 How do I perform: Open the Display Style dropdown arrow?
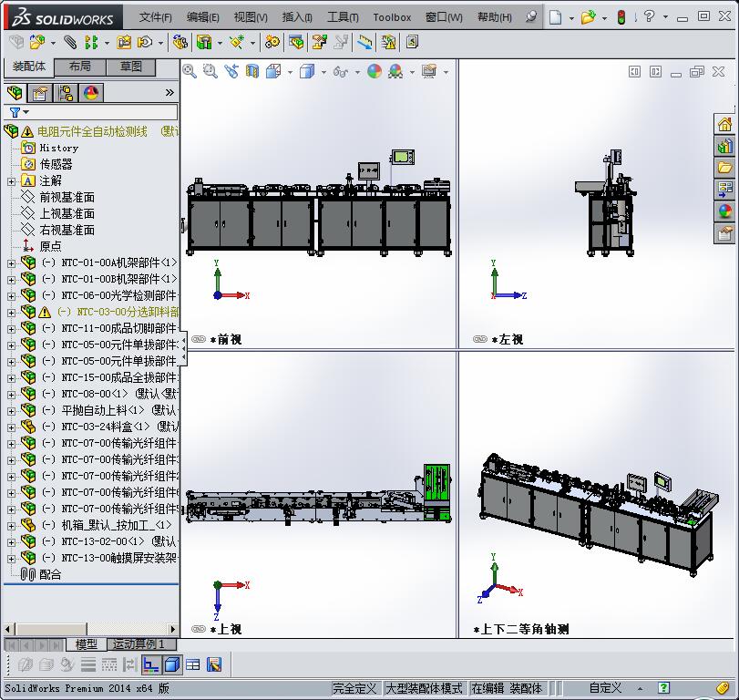click(x=323, y=72)
